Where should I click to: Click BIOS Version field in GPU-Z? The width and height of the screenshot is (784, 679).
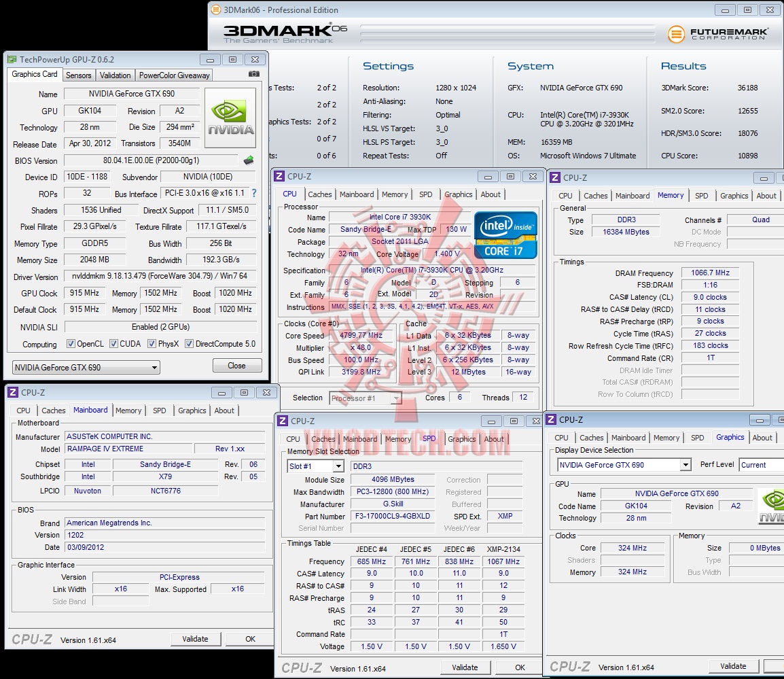click(151, 160)
